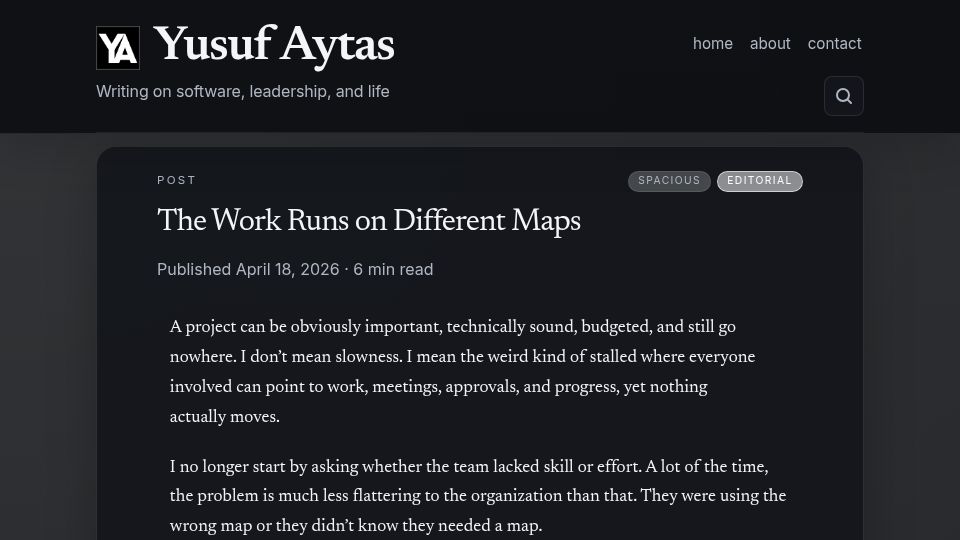Click the tagline Writing on software, leadership, and life
This screenshot has height=540, width=960.
[242, 91]
